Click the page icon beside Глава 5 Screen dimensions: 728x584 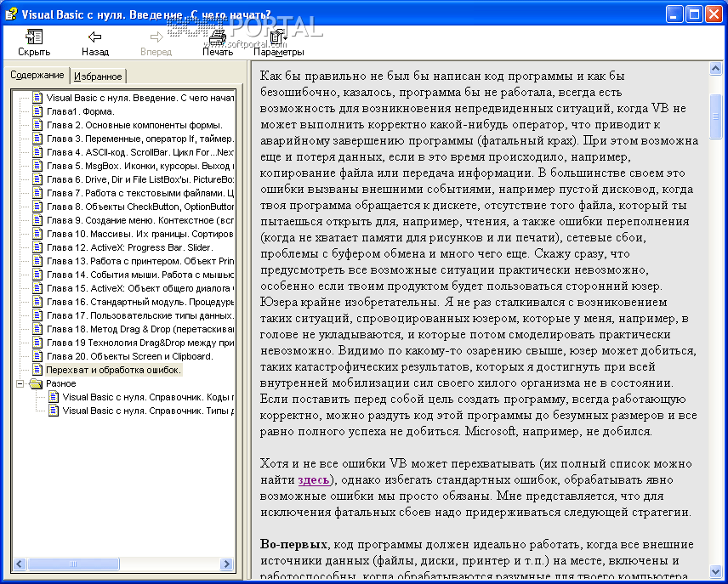coord(37,166)
